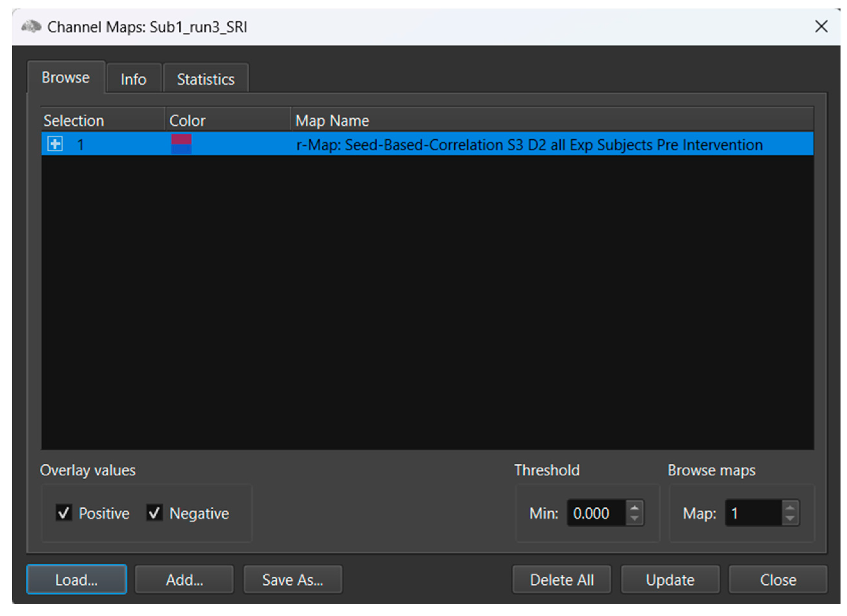Image resolution: width=847 pixels, height=616 pixels.
Task: Click the Add... button
Action: click(x=185, y=580)
